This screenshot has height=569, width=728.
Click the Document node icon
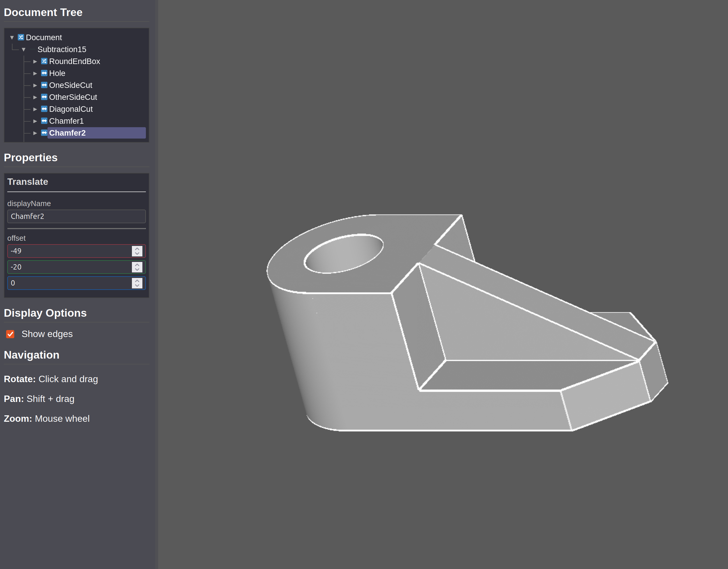coord(21,37)
